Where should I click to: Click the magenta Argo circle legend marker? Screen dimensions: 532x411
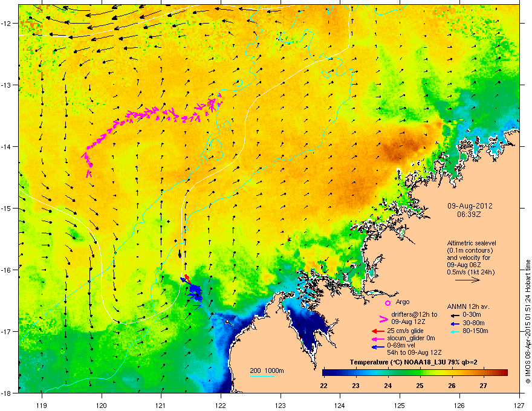point(388,303)
